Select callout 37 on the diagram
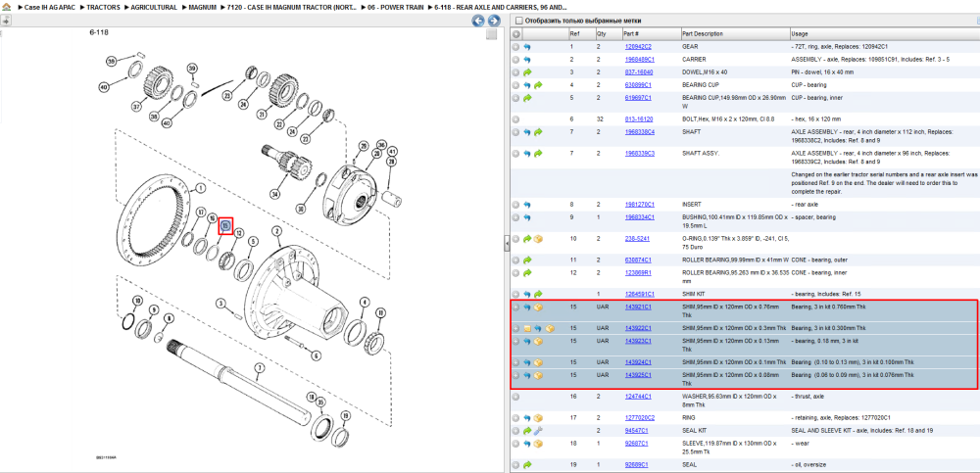Image resolution: width=980 pixels, height=473 pixels. click(136, 107)
